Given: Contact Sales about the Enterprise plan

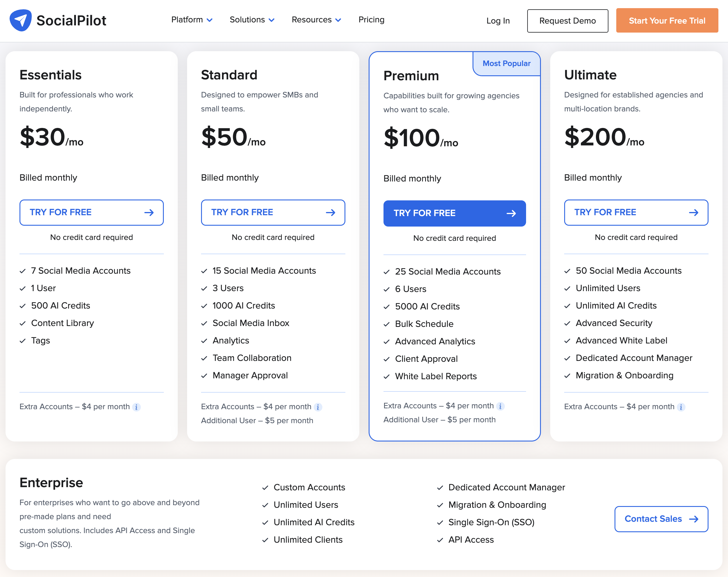Looking at the screenshot, I should [x=661, y=519].
